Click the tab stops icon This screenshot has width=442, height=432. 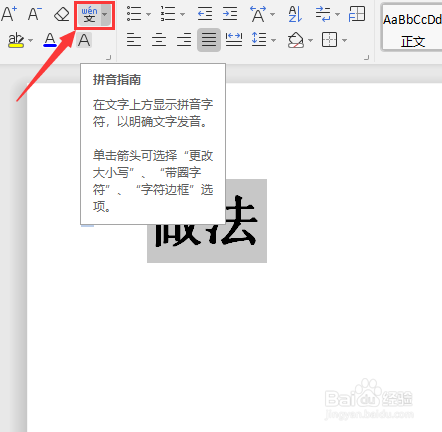click(x=357, y=14)
